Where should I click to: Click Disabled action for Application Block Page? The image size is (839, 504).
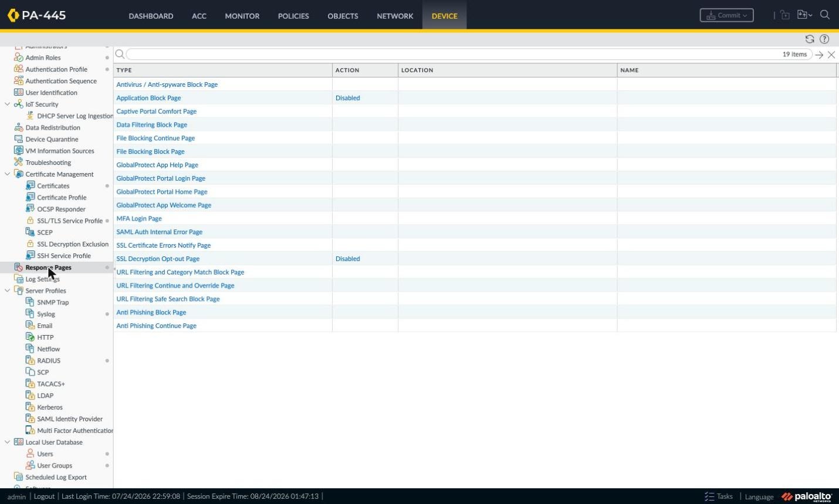point(347,98)
